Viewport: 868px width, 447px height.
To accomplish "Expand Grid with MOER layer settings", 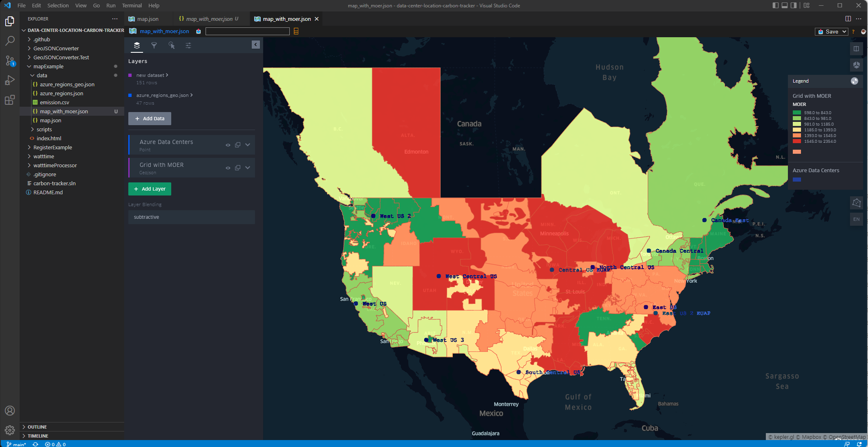I will 248,168.
